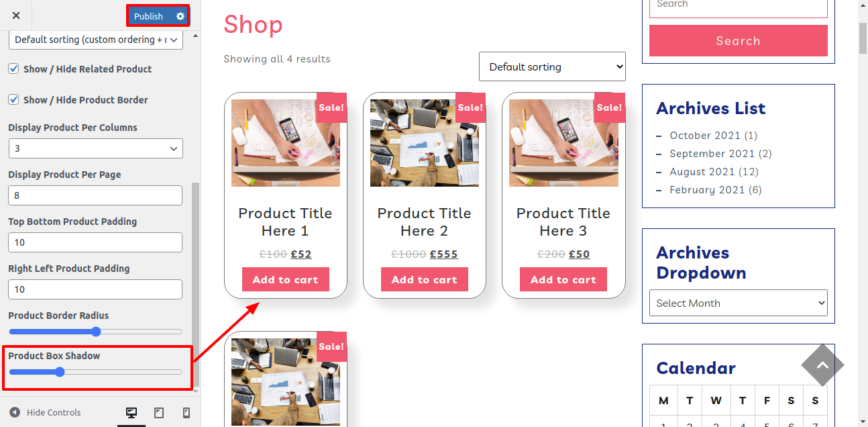Switch to desktop preview device icon
868x427 pixels.
pyautogui.click(x=131, y=413)
